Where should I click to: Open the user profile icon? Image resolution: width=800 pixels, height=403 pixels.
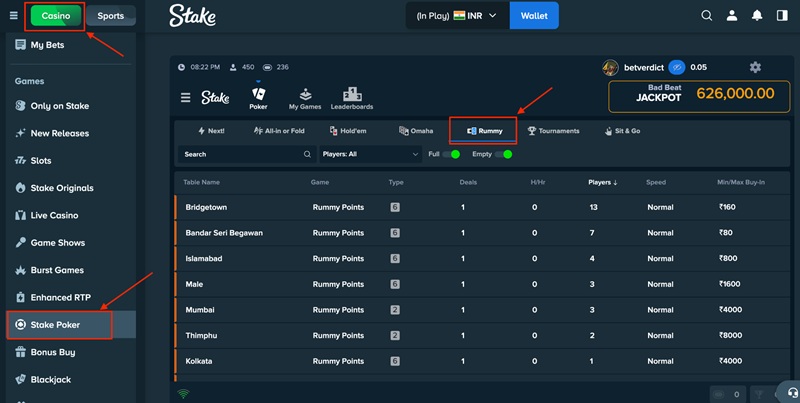[732, 16]
